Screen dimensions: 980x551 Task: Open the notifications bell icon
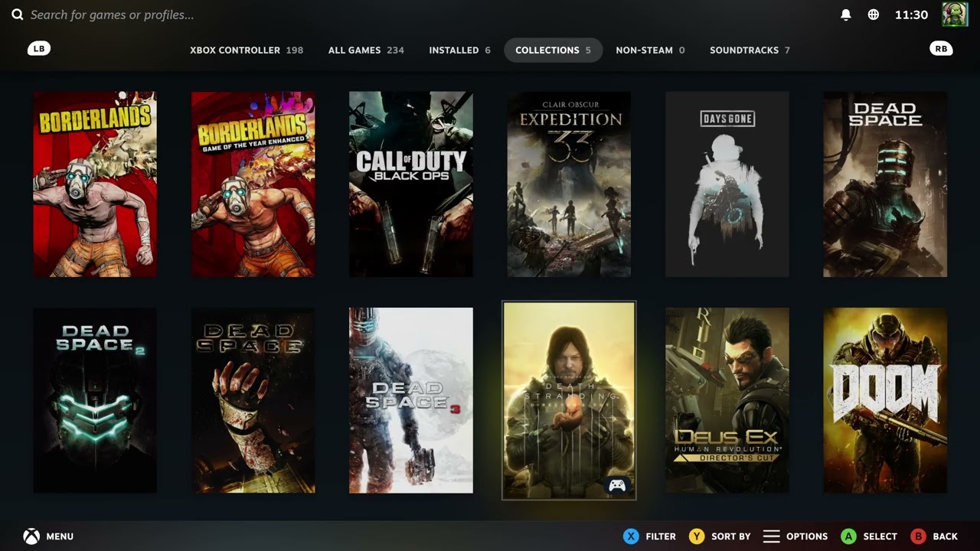click(x=846, y=15)
